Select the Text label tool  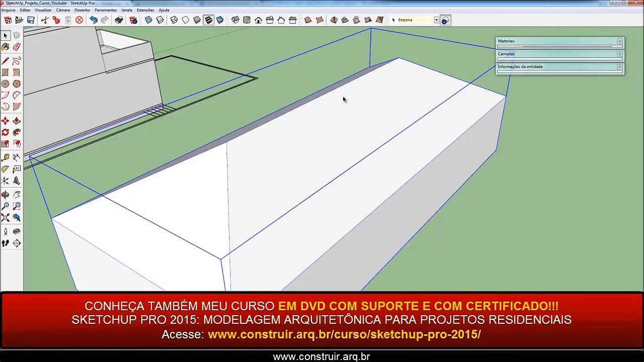click(x=17, y=169)
